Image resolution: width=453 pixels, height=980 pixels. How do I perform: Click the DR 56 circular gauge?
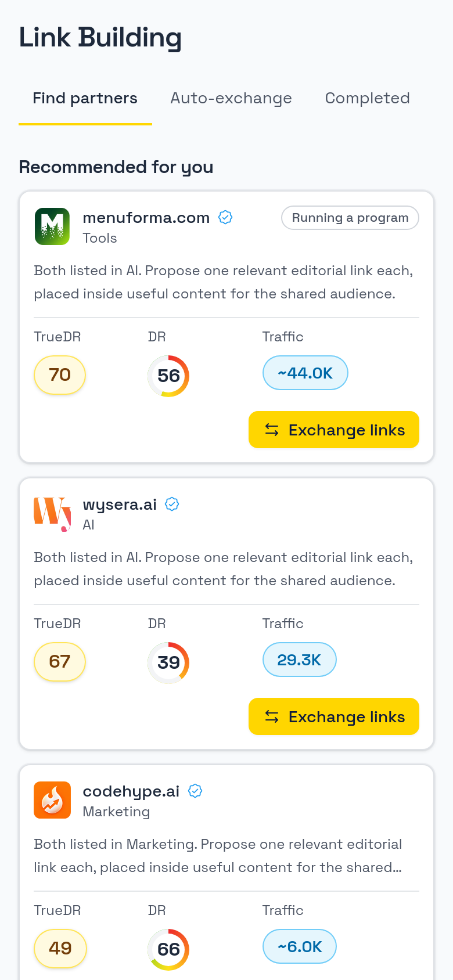[x=168, y=376]
